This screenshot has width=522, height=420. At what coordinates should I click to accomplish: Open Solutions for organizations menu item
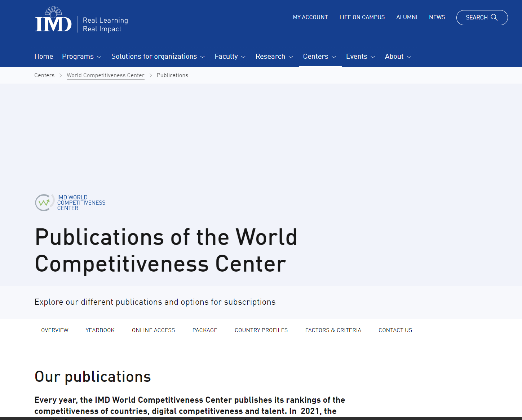click(154, 57)
